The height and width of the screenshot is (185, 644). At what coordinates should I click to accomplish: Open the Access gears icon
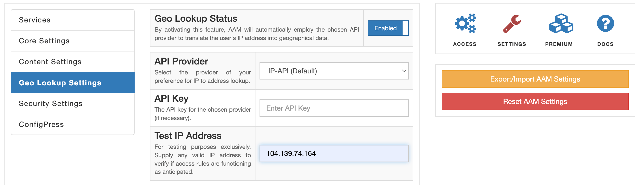coord(465,23)
